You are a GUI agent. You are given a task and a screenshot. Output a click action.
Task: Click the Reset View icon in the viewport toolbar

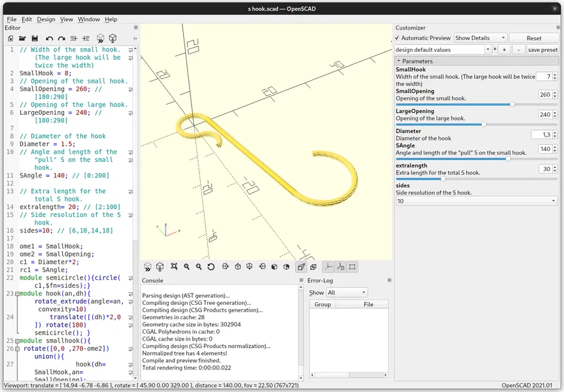pos(211,266)
